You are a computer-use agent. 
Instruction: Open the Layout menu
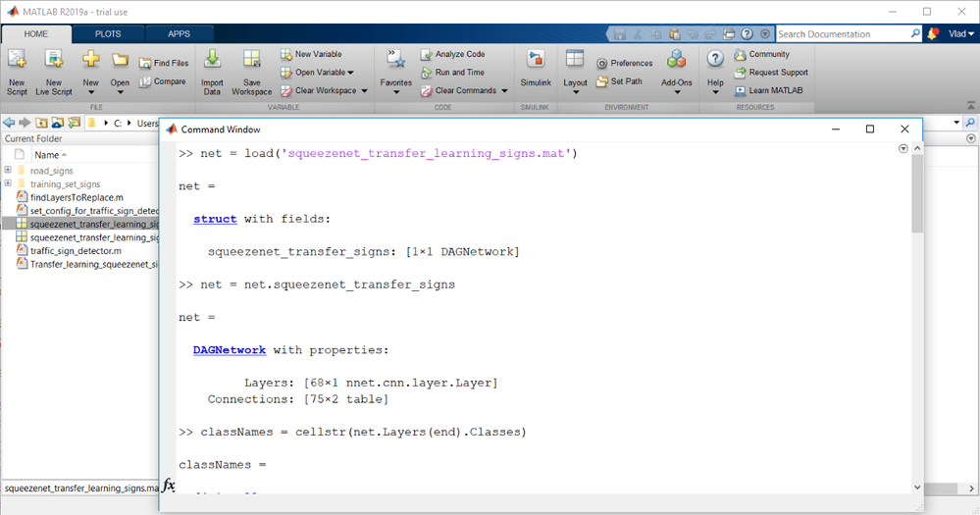point(575,74)
